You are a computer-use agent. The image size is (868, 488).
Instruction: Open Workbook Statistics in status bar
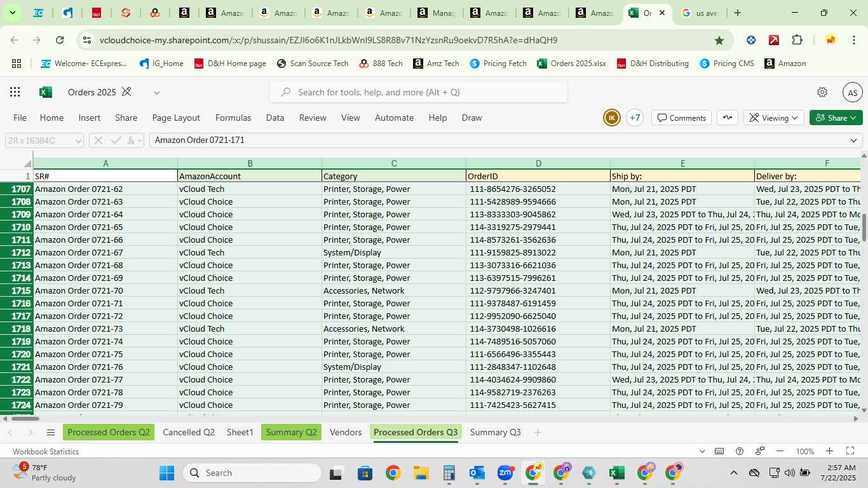pos(46,451)
